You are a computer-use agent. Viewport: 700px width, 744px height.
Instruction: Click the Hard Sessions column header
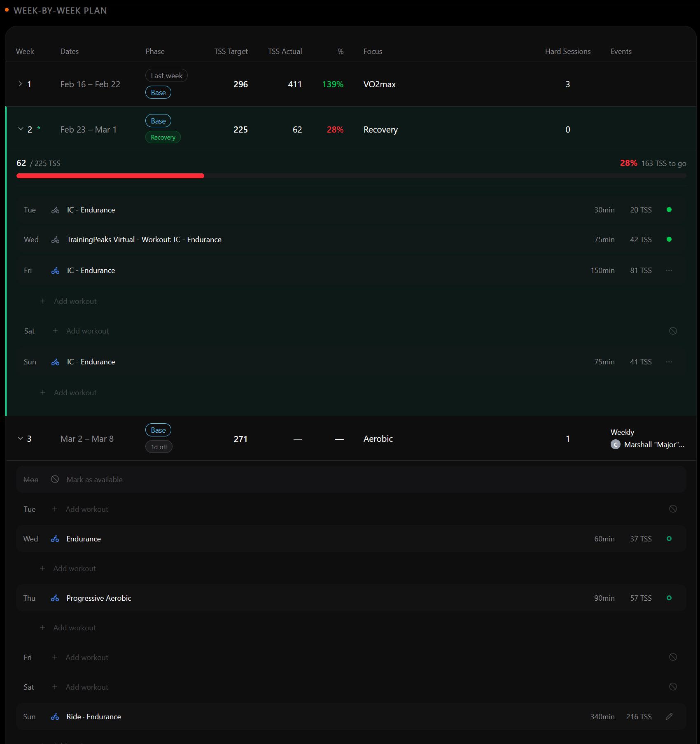coord(567,51)
